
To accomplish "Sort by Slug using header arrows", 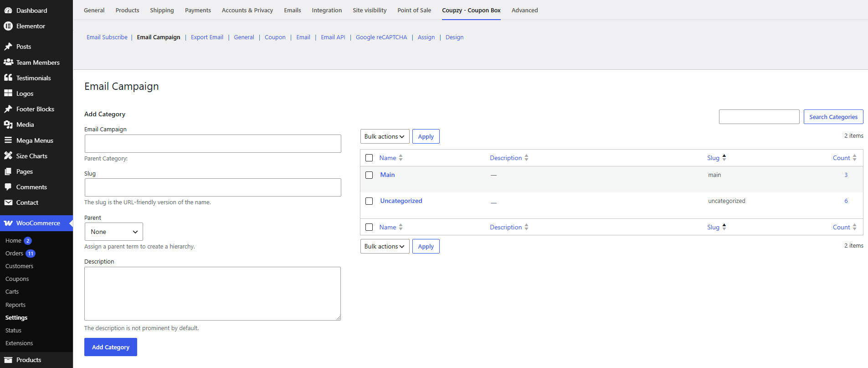I will pos(724,158).
